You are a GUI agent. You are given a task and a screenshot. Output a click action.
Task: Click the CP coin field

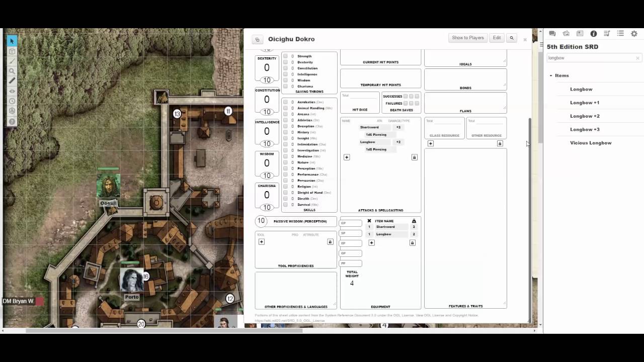[x=351, y=223]
